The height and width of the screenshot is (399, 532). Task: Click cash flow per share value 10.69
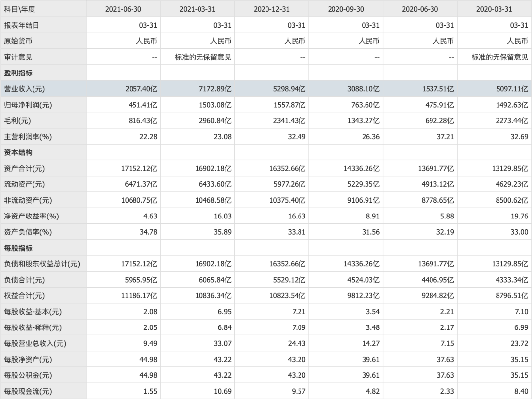223,391
